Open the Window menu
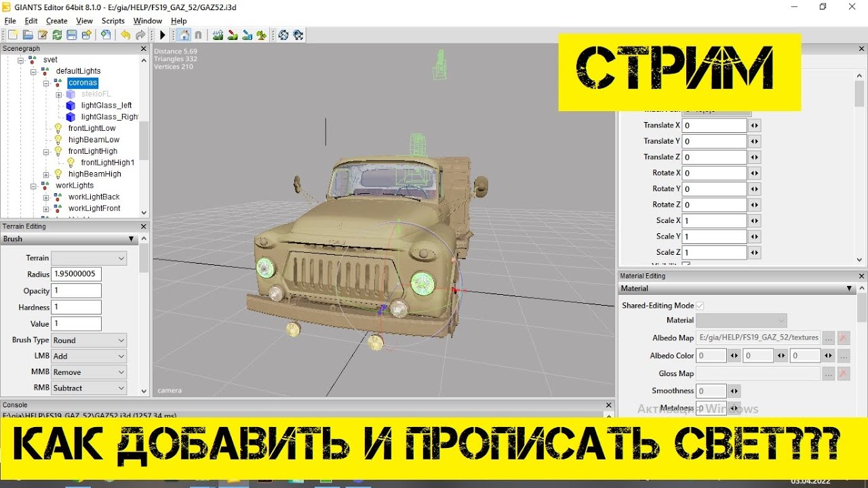Viewport: 868px width, 488px height. (x=148, y=21)
